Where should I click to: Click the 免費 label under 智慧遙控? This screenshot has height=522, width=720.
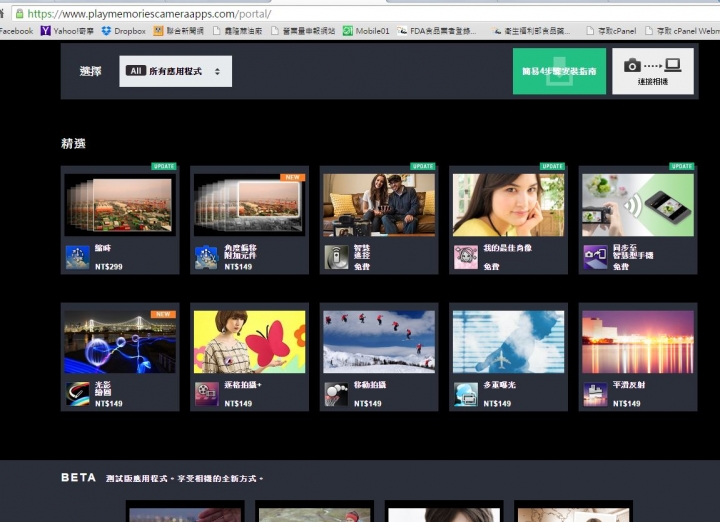pyautogui.click(x=362, y=266)
